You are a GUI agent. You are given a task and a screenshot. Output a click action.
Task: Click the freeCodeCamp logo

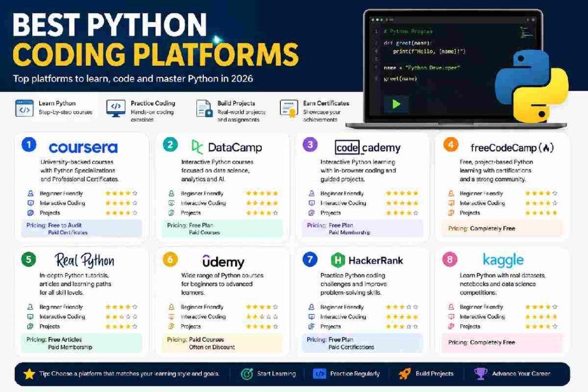pyautogui.click(x=512, y=148)
